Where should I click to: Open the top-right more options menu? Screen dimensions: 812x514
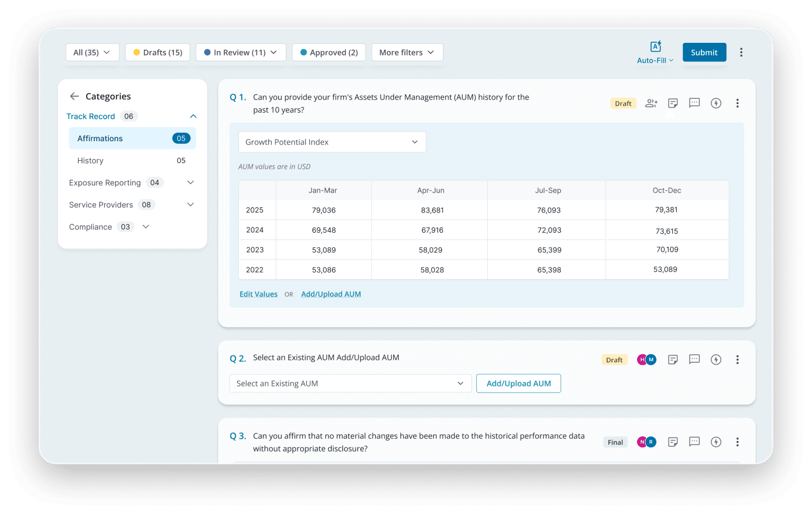click(741, 52)
